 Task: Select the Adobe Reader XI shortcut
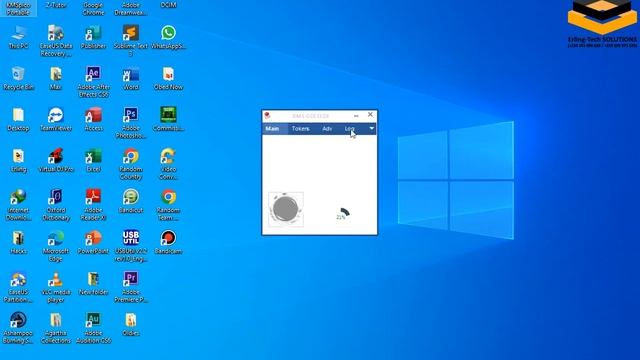93,205
